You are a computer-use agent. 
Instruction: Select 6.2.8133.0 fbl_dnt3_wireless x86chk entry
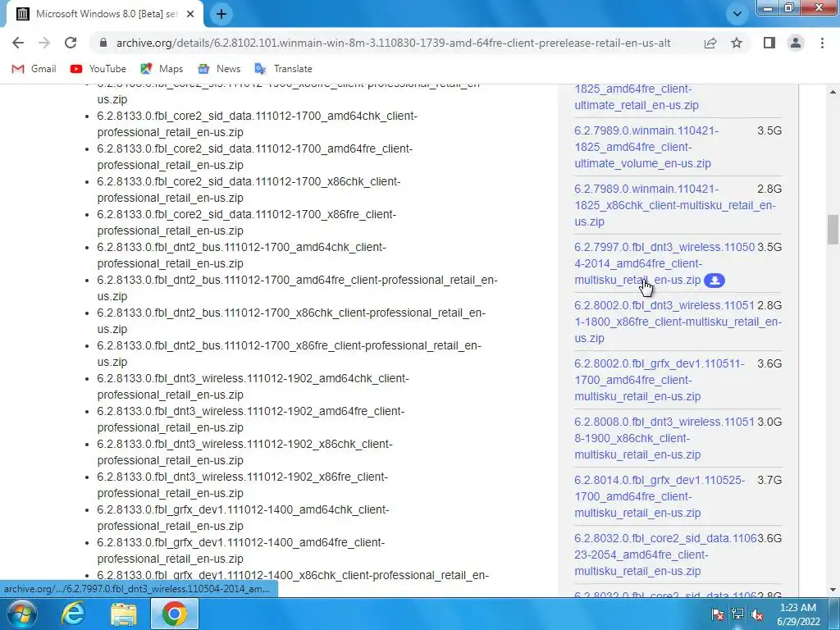[244, 452]
